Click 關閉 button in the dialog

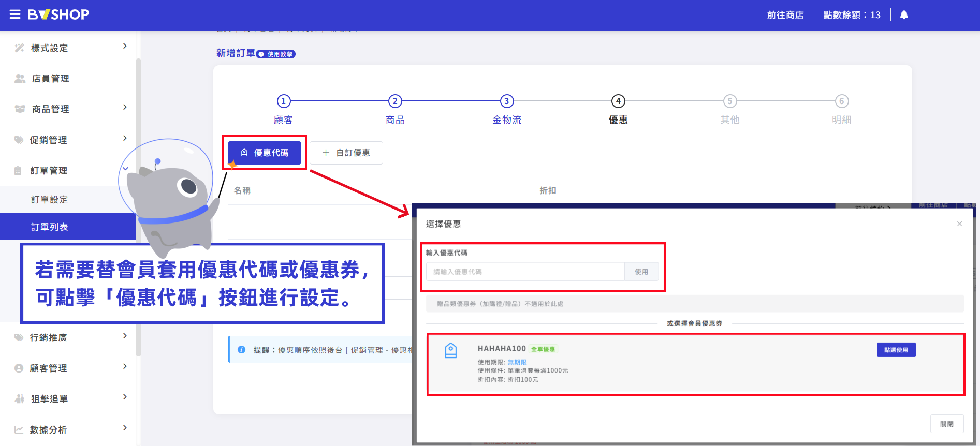[x=947, y=424]
